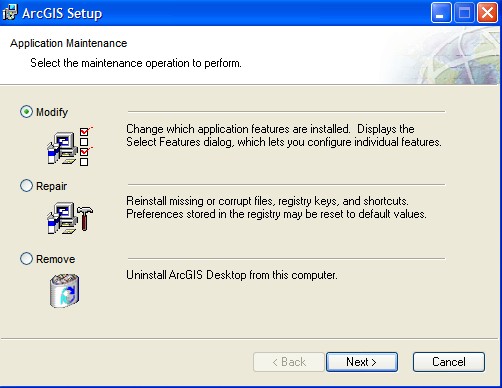The height and width of the screenshot is (388, 502).
Task: Click the ArcGIS Setup installer icon in title bar
Action: pyautogui.click(x=10, y=13)
